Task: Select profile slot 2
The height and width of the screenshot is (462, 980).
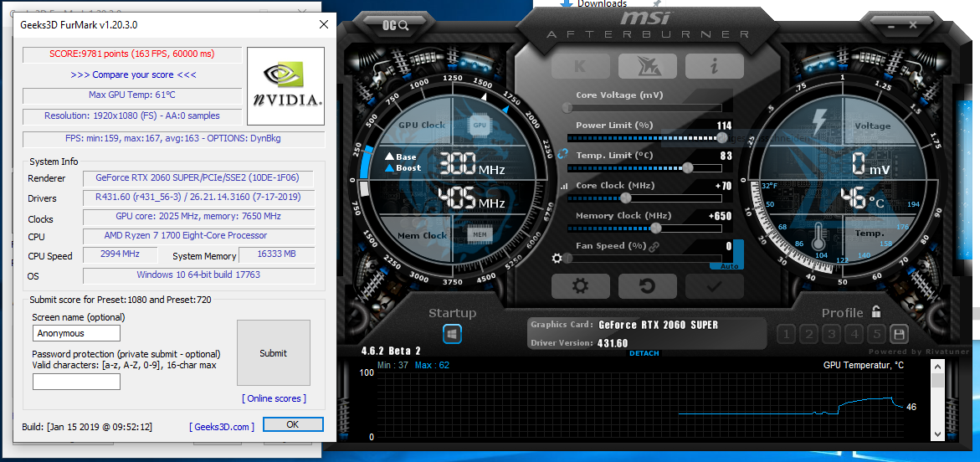Action: pos(808,335)
